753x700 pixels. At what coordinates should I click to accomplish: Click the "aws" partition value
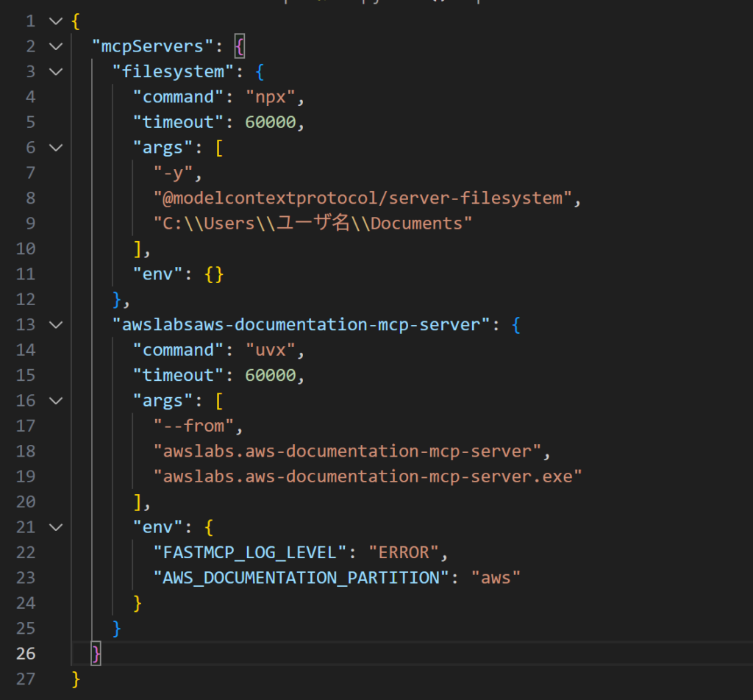(x=496, y=578)
